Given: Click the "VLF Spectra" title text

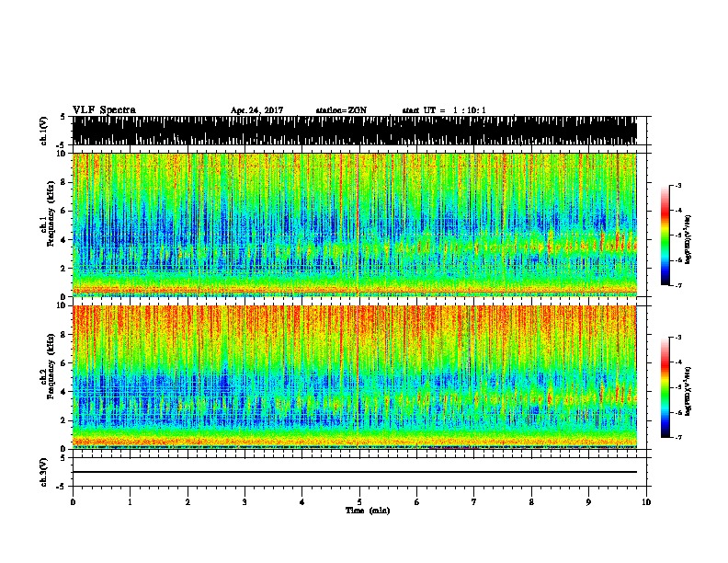Looking at the screenshot, I should [x=104, y=109].
